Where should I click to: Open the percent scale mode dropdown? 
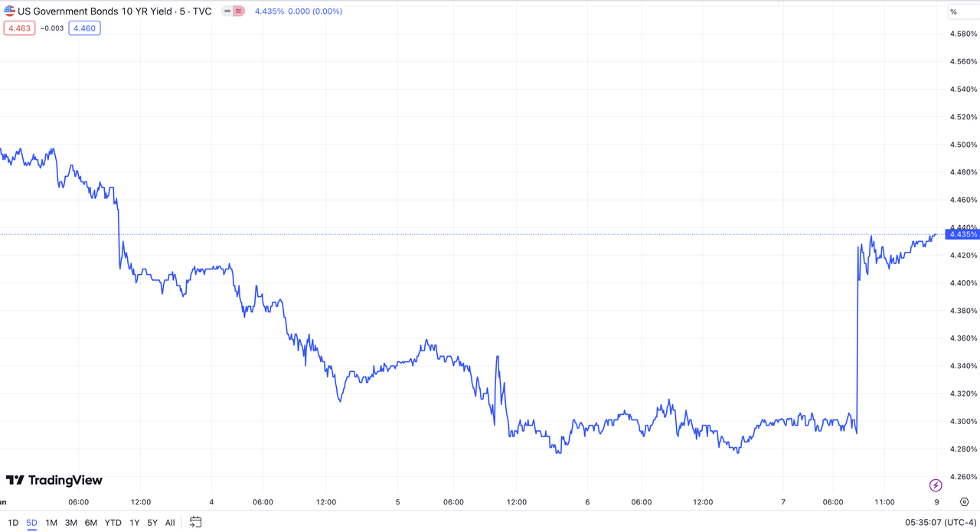(x=953, y=11)
